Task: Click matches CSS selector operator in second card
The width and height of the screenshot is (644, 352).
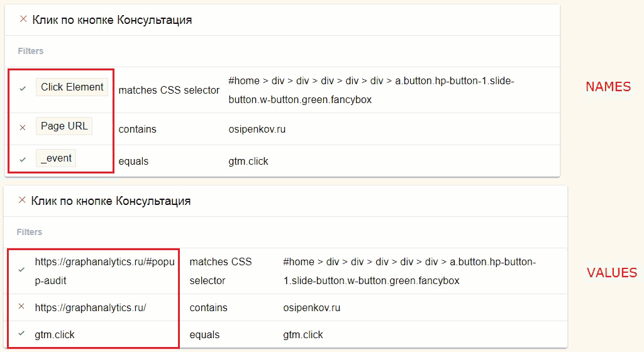Action: 221,271
